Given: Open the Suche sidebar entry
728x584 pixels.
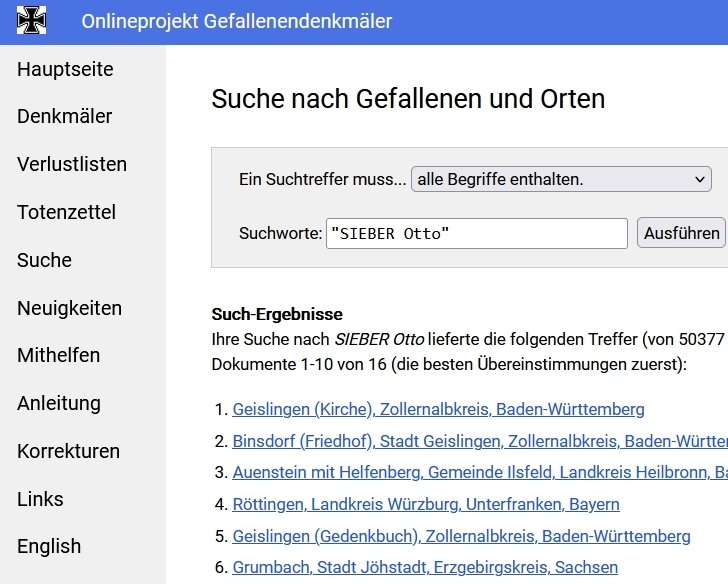Looking at the screenshot, I should [44, 260].
